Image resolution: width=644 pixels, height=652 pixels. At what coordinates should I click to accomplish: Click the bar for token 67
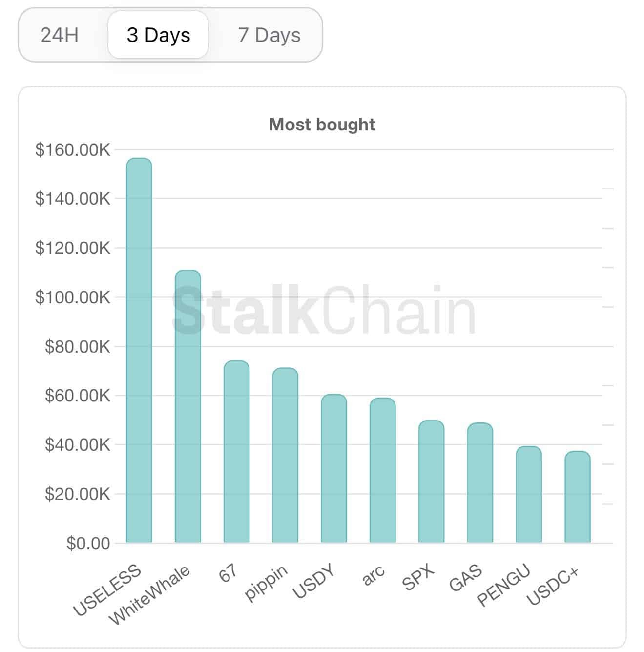point(236,452)
